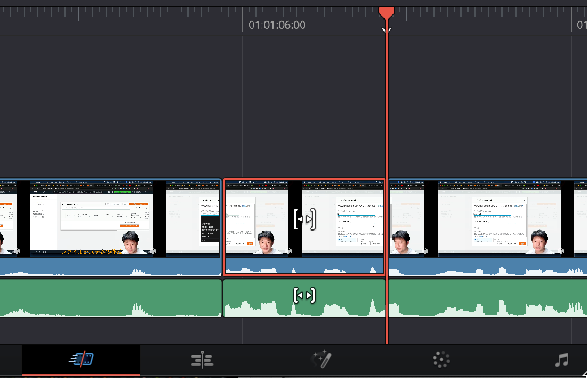Open the Cut page tab
The height and width of the screenshot is (378, 587).
pyautogui.click(x=81, y=360)
